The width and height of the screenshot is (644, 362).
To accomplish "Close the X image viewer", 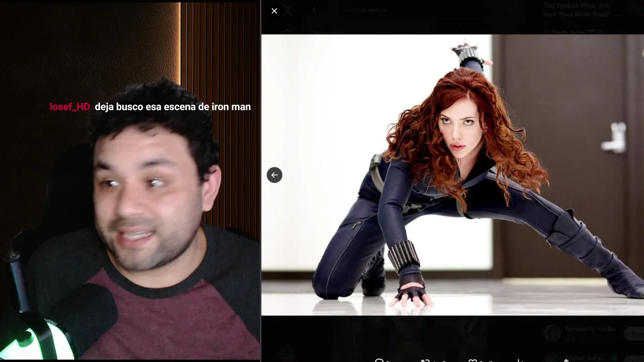I will click(x=274, y=11).
